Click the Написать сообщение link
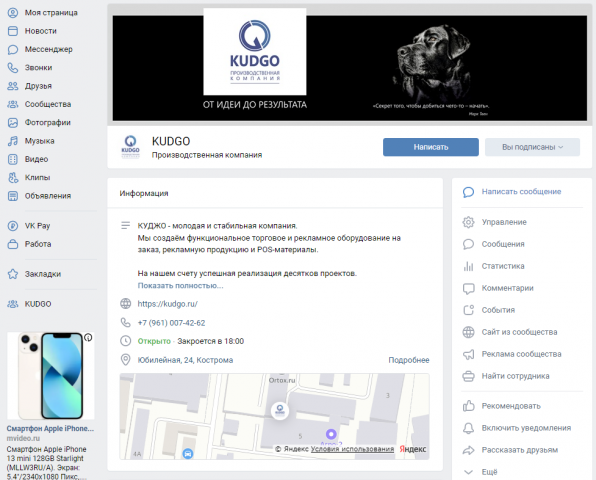This screenshot has width=596, height=480. point(521,192)
